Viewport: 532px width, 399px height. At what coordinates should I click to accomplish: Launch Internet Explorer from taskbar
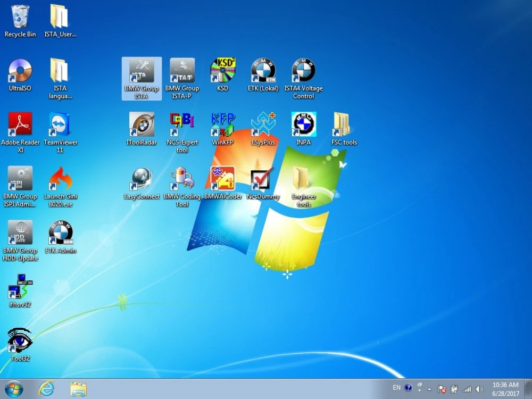coord(46,389)
